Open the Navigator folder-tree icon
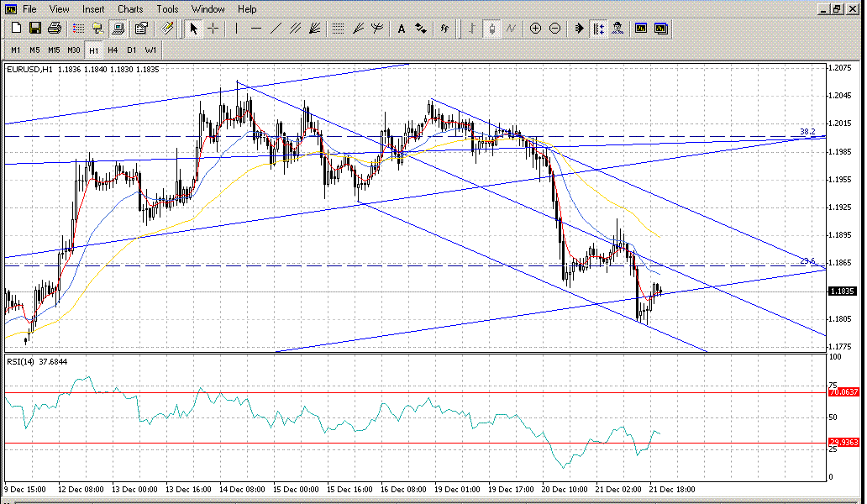The width and height of the screenshot is (867, 504). point(97,29)
